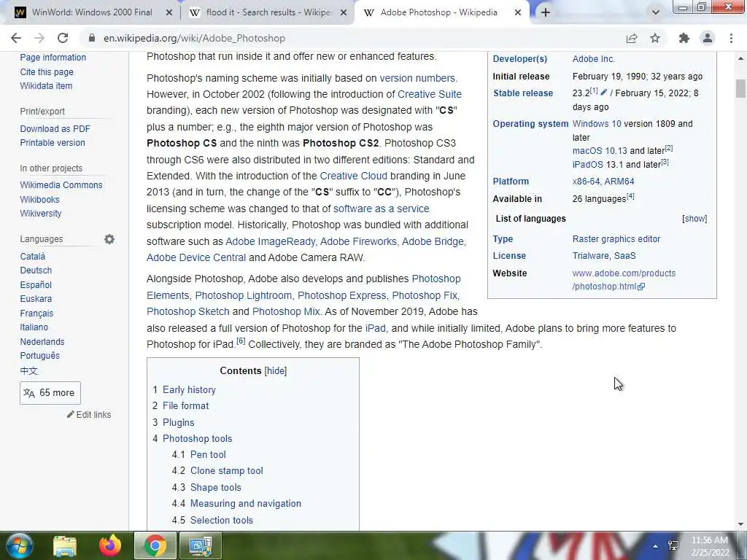Click the padlock site info icon

click(x=92, y=38)
